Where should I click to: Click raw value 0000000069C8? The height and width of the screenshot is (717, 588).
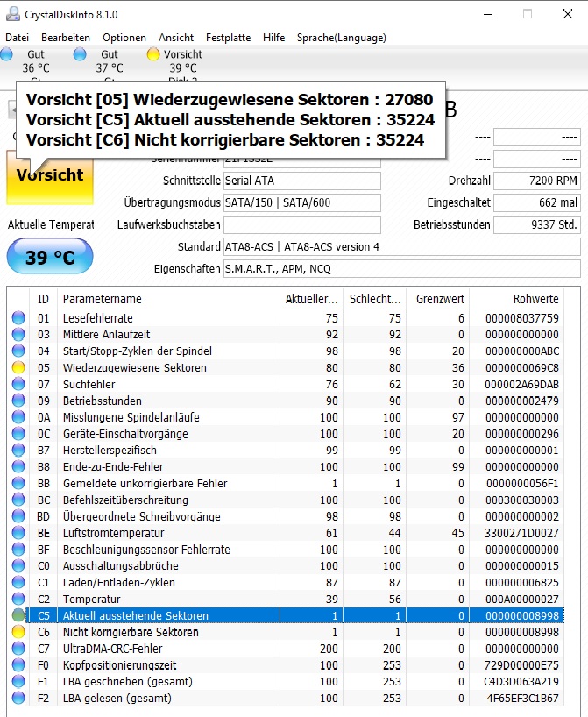coord(522,367)
